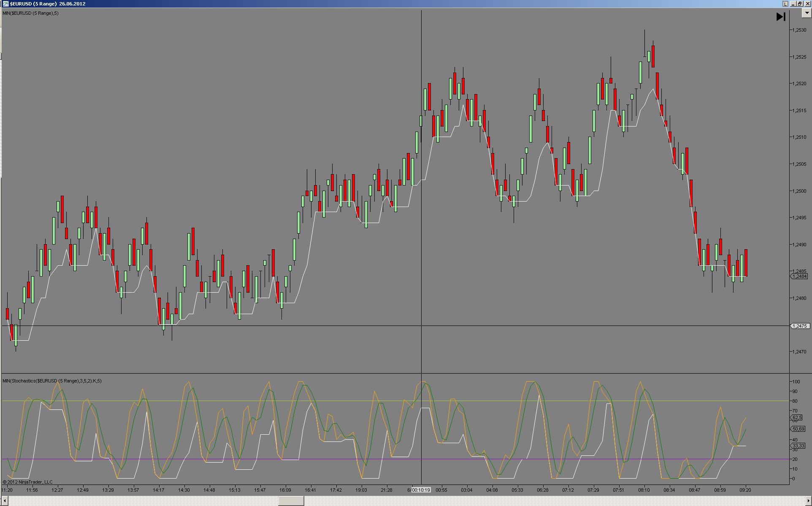
Task: Open the dropdown arrow at chart top-right
Action: coord(807,13)
